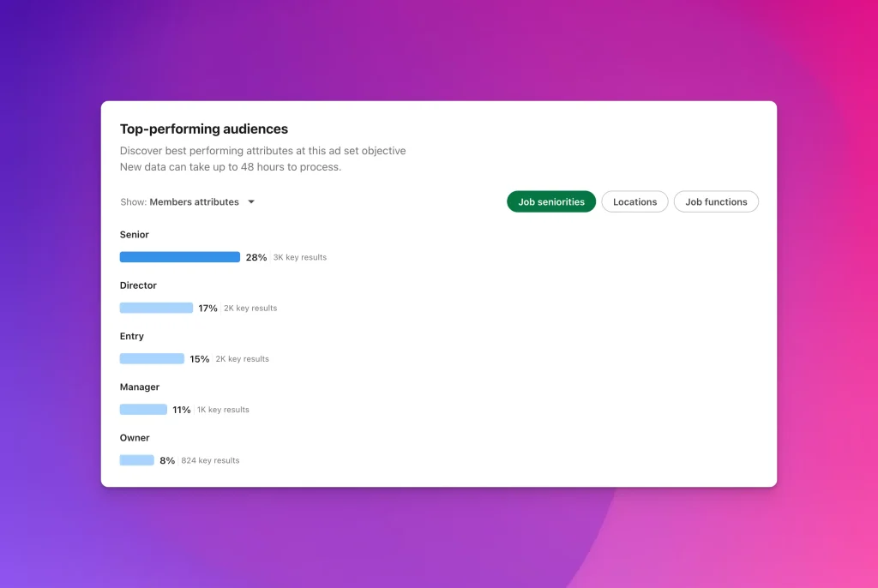Select the Members attributes label text
The image size is (878, 588).
[x=194, y=202]
